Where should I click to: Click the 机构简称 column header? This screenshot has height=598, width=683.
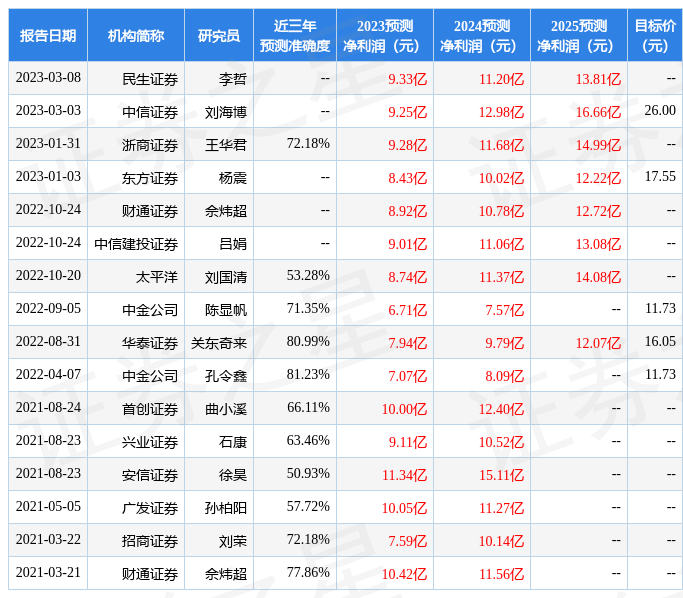(136, 35)
